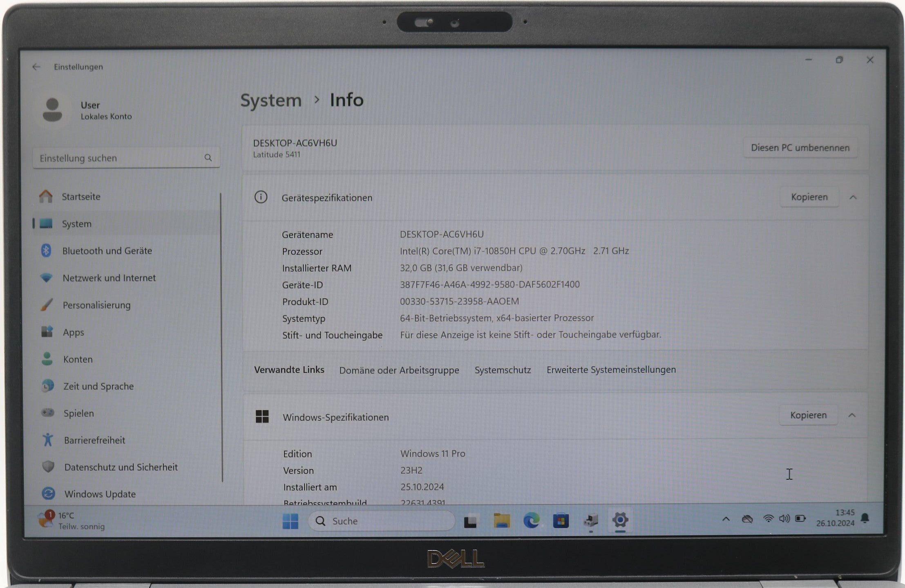Open Zeit und Sprache settings
905x588 pixels.
click(x=98, y=386)
